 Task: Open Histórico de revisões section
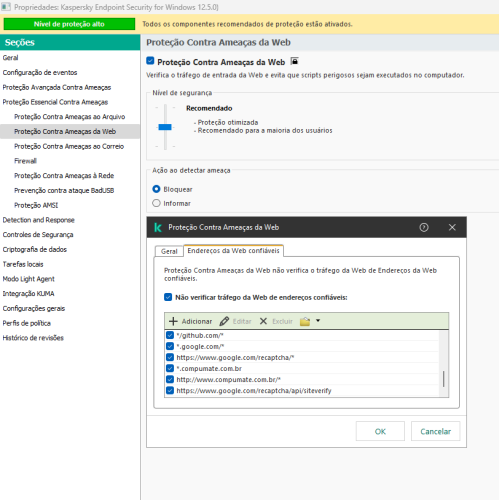(x=33, y=338)
